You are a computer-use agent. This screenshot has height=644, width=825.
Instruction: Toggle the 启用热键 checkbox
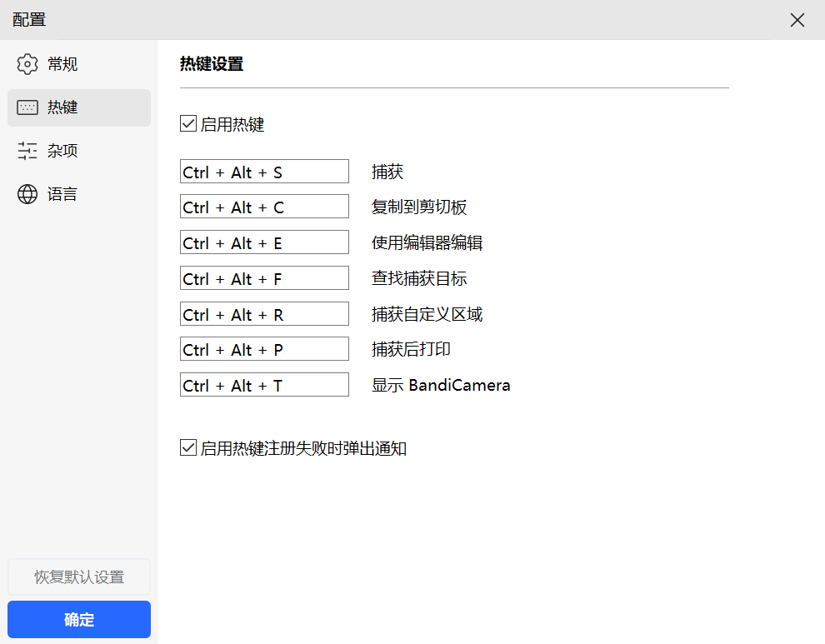pyautogui.click(x=188, y=123)
